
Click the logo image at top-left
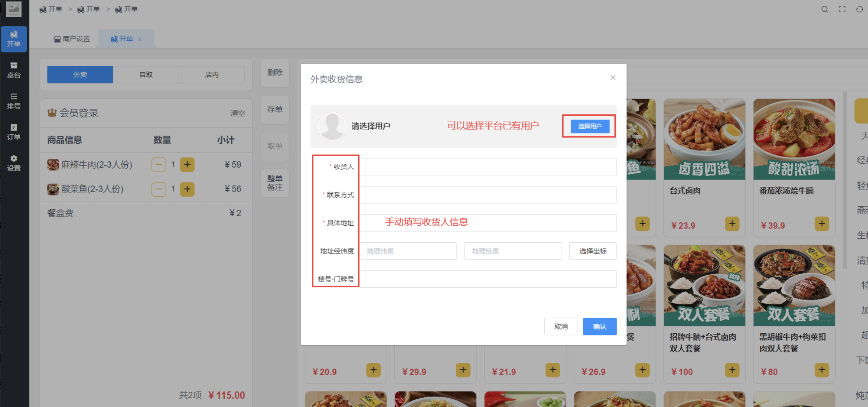pyautogui.click(x=14, y=9)
